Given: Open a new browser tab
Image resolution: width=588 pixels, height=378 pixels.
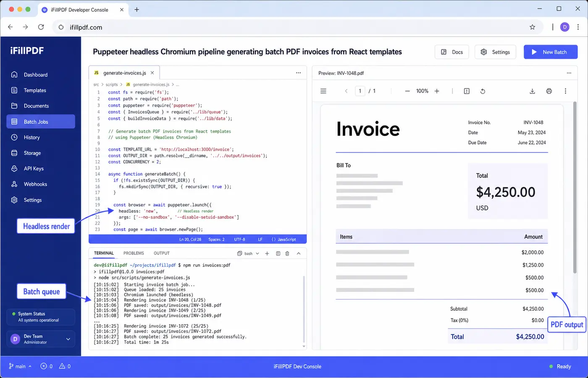Looking at the screenshot, I should click(x=136, y=9).
